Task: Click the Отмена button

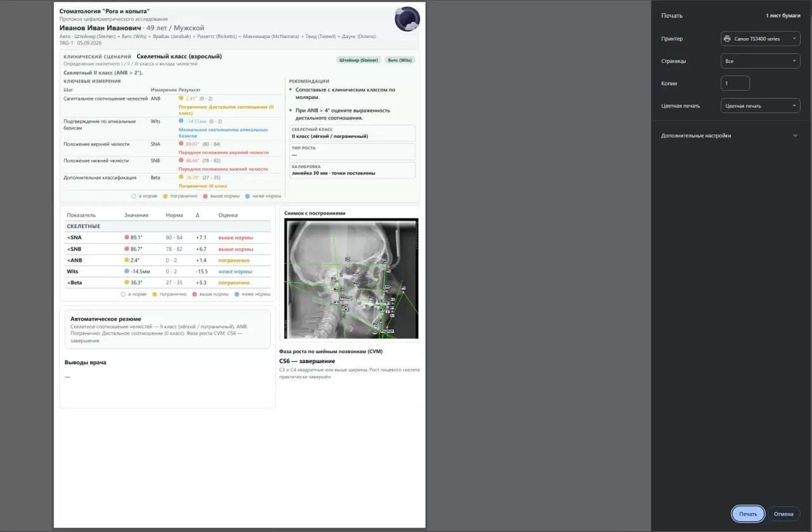Action: 783,514
